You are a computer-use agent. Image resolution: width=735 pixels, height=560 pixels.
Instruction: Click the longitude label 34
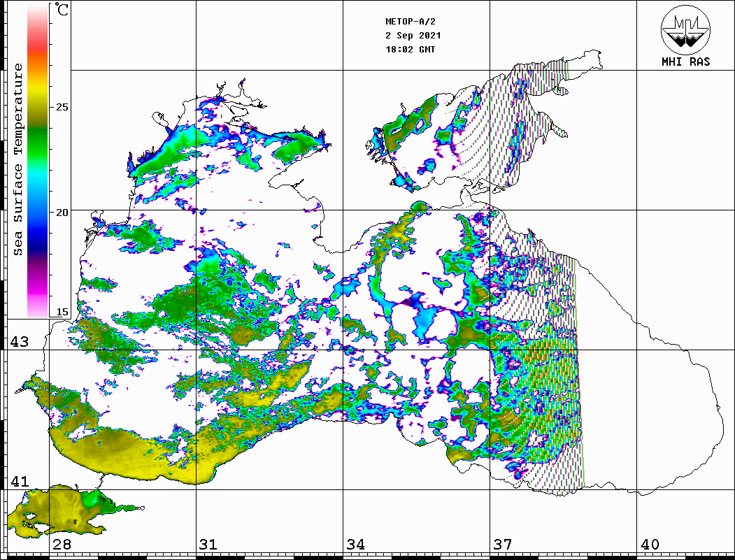pyautogui.click(x=356, y=544)
